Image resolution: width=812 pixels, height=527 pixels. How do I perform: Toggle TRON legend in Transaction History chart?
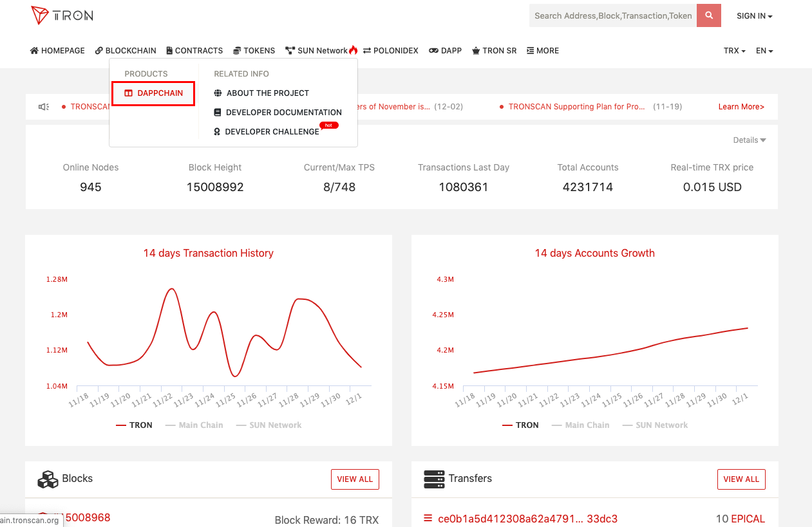coord(134,425)
